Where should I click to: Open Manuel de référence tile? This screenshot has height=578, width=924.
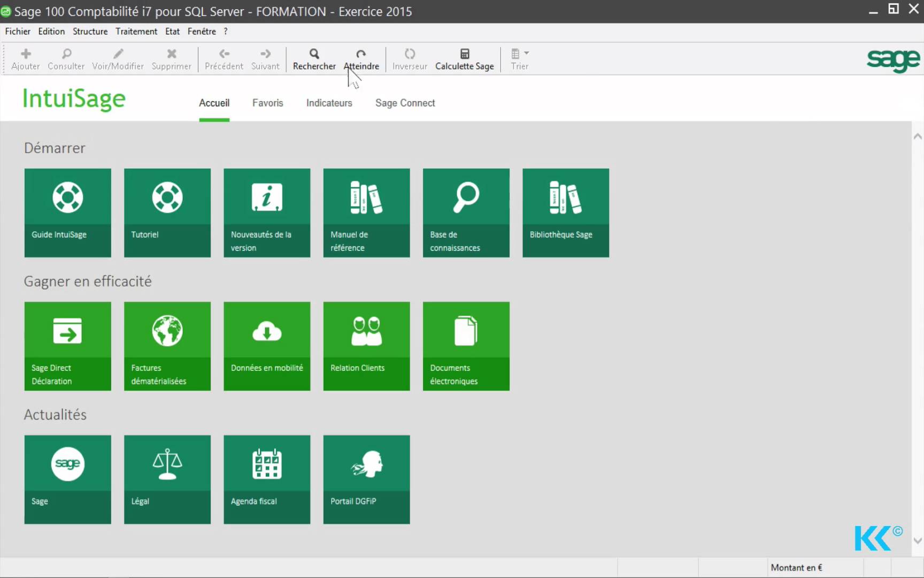point(367,213)
